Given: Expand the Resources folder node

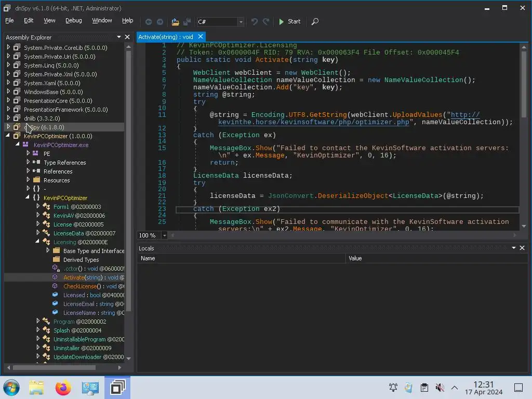Looking at the screenshot, I should tap(28, 179).
